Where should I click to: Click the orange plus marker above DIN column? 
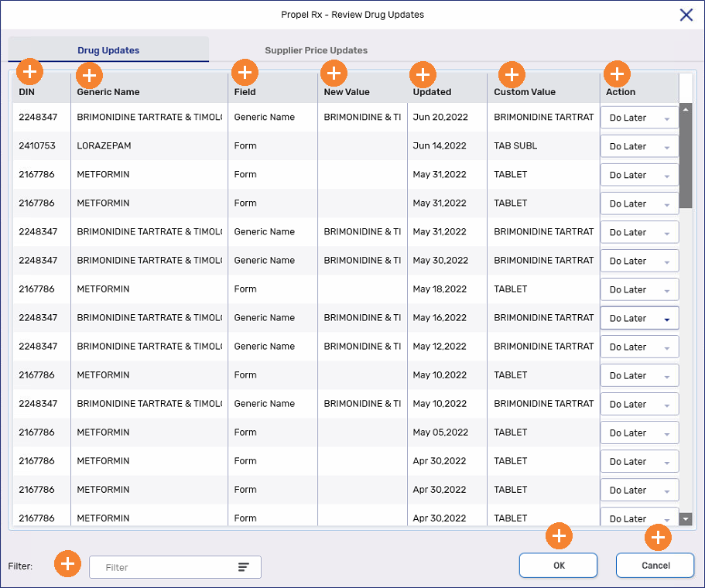coord(29,72)
